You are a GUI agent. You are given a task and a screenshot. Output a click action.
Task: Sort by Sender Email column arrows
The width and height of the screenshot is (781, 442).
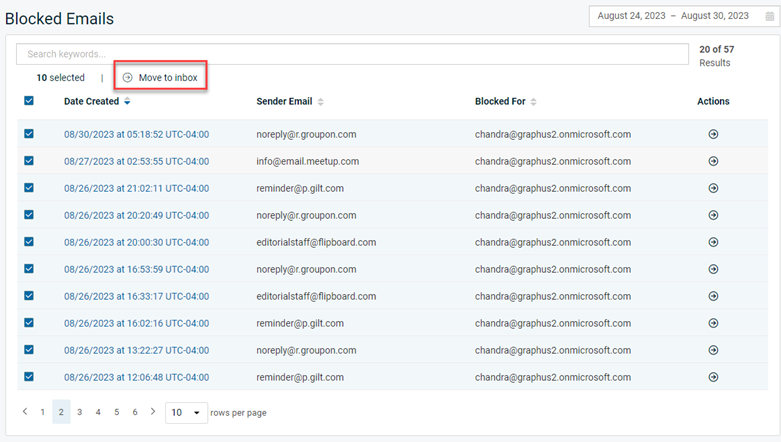(321, 102)
